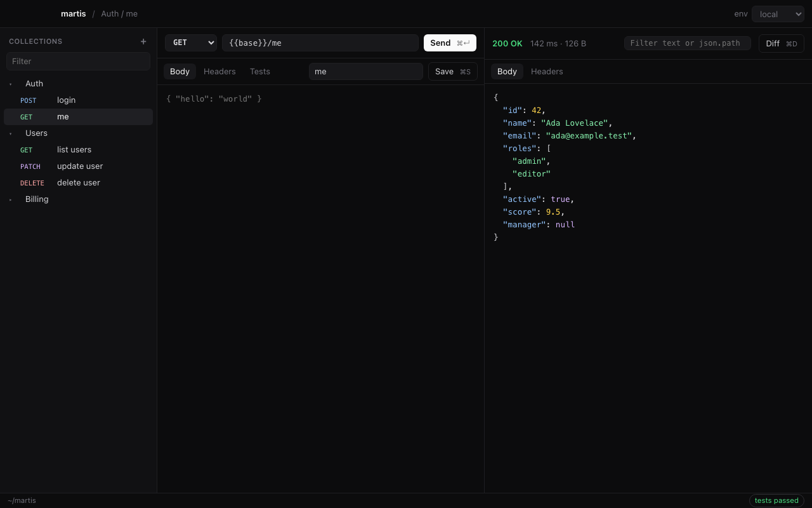Focus the collections Filter field
The height and width of the screenshot is (508, 812).
pos(79,61)
